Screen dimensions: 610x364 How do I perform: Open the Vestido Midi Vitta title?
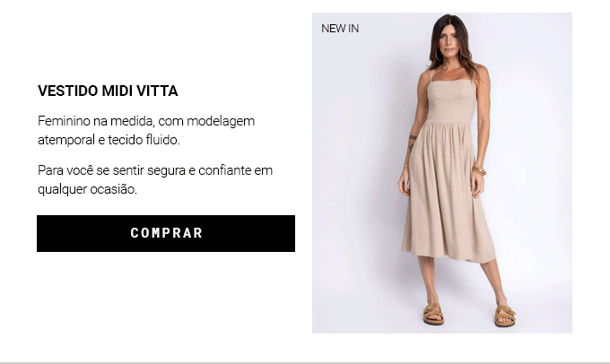pyautogui.click(x=108, y=91)
